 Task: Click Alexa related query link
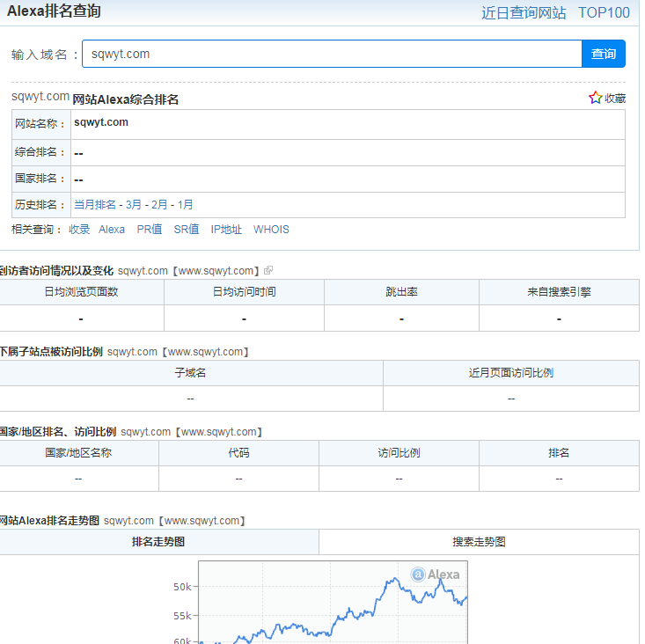click(112, 229)
